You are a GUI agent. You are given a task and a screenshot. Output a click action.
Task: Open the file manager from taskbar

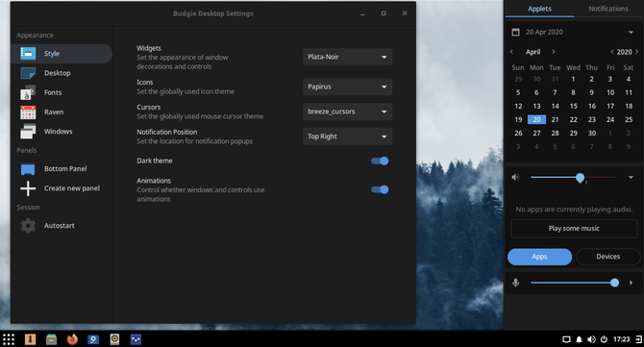[x=51, y=339]
